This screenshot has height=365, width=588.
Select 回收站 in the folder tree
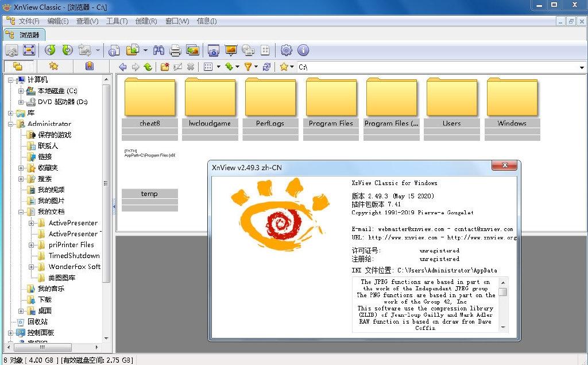click(x=38, y=322)
